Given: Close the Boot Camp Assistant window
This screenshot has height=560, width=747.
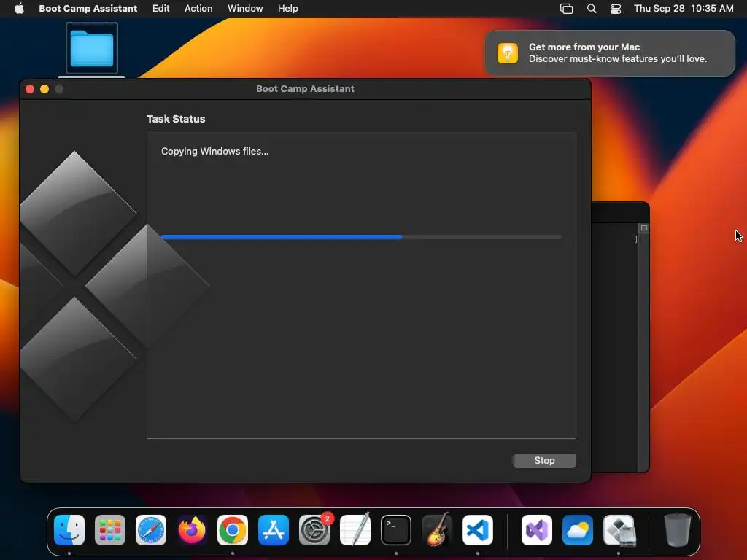Looking at the screenshot, I should coord(29,89).
